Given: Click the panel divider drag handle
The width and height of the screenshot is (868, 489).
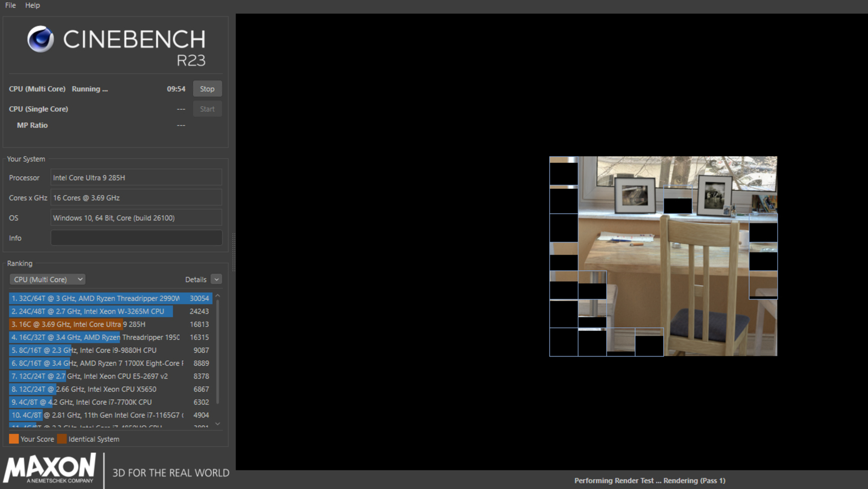Looking at the screenshot, I should point(234,252).
